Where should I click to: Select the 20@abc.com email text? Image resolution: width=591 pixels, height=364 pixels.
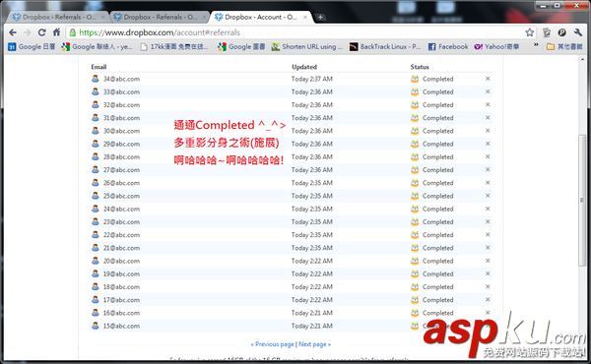click(x=121, y=261)
